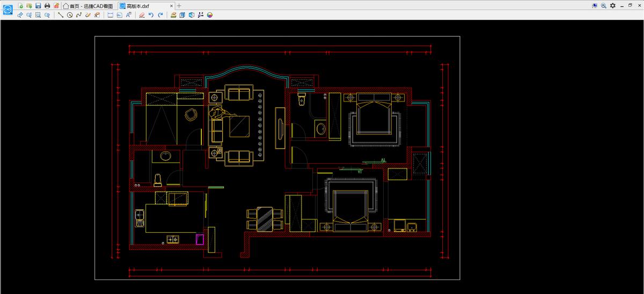Screen dimensions: 644x294
Task: Open settings via the gear icon
Action: point(612,5)
